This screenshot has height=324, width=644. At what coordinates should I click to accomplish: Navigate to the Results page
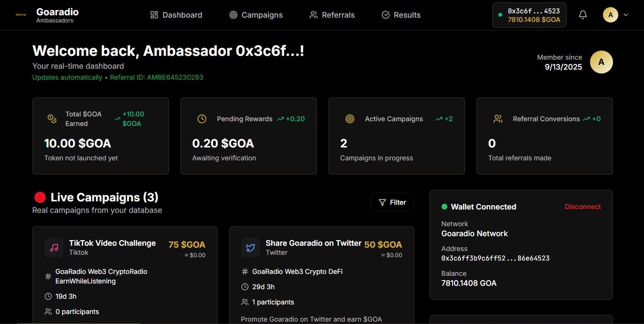coord(401,15)
